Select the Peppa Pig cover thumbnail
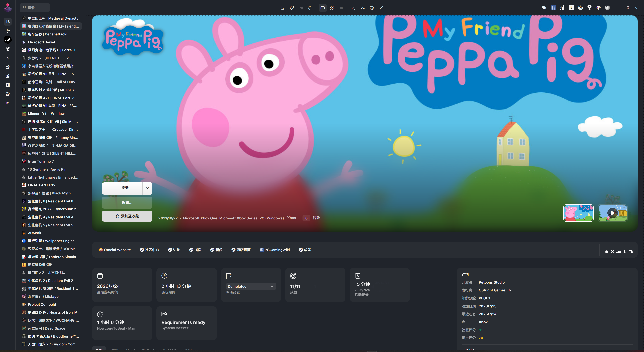 click(578, 213)
